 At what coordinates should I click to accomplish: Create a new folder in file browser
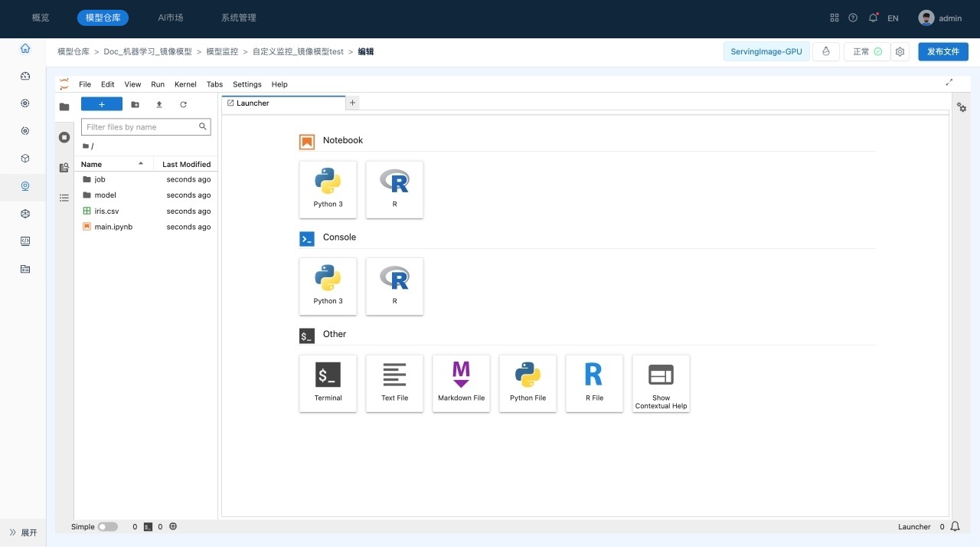click(x=136, y=104)
